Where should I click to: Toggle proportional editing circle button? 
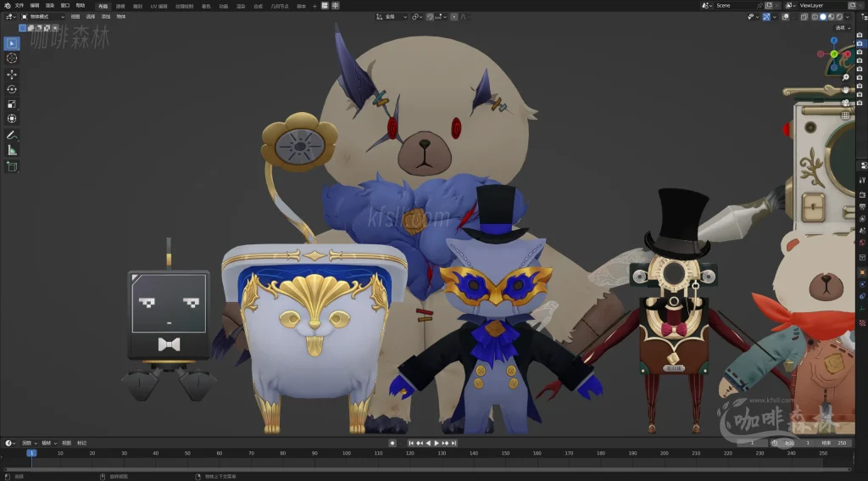pos(454,17)
